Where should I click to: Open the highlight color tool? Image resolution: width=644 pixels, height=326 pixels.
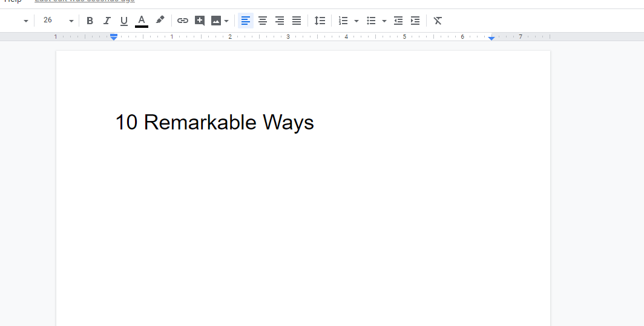(x=160, y=20)
